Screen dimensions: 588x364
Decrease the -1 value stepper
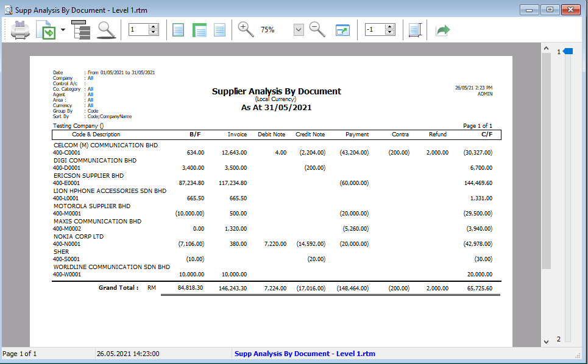point(389,32)
